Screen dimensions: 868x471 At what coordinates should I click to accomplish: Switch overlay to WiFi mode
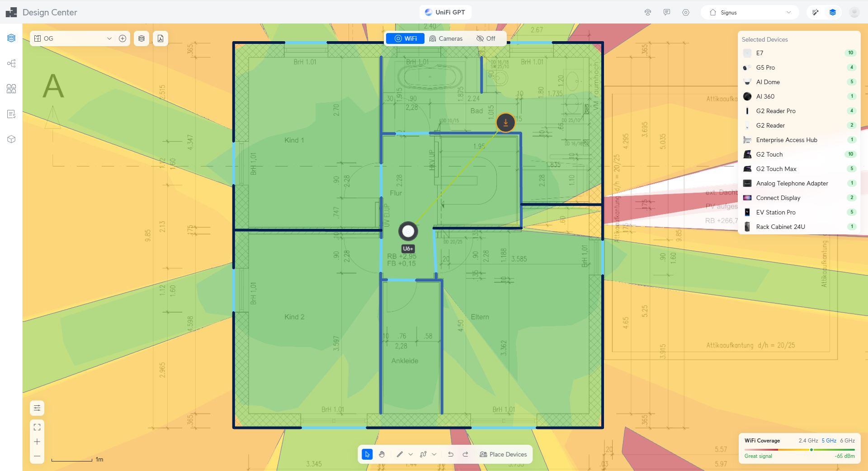click(406, 38)
